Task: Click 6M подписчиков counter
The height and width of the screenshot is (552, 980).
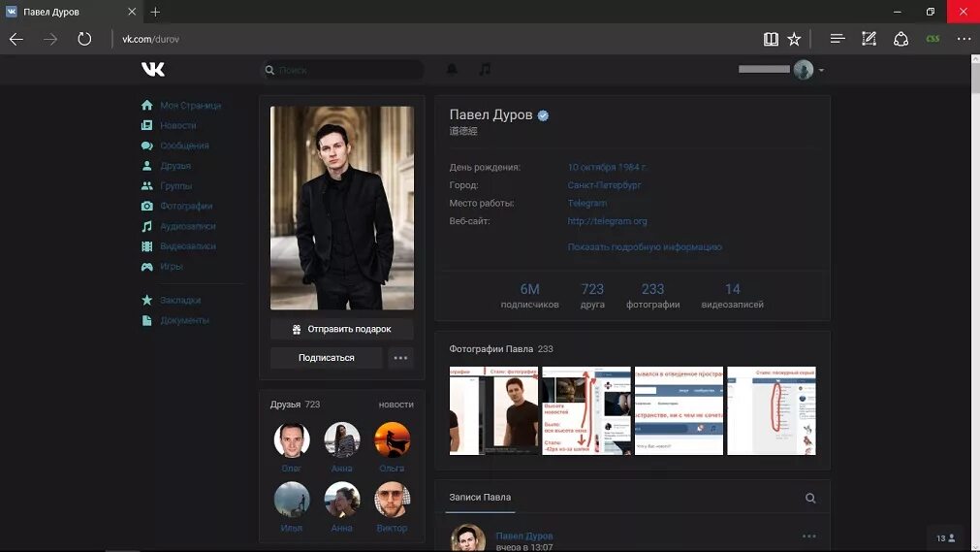Action: click(530, 296)
